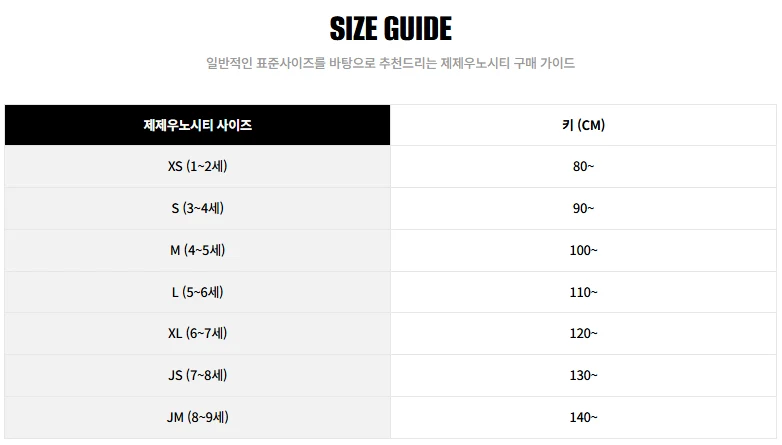Click the S (3~4세) size cell
Screen dimensions: 782x445
(x=197, y=208)
